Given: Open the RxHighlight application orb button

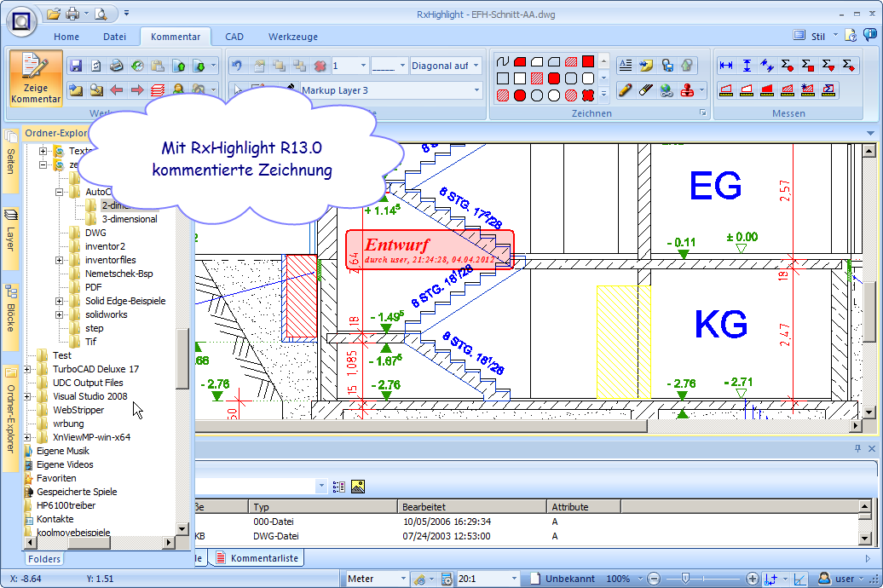Looking at the screenshot, I should (x=21, y=22).
